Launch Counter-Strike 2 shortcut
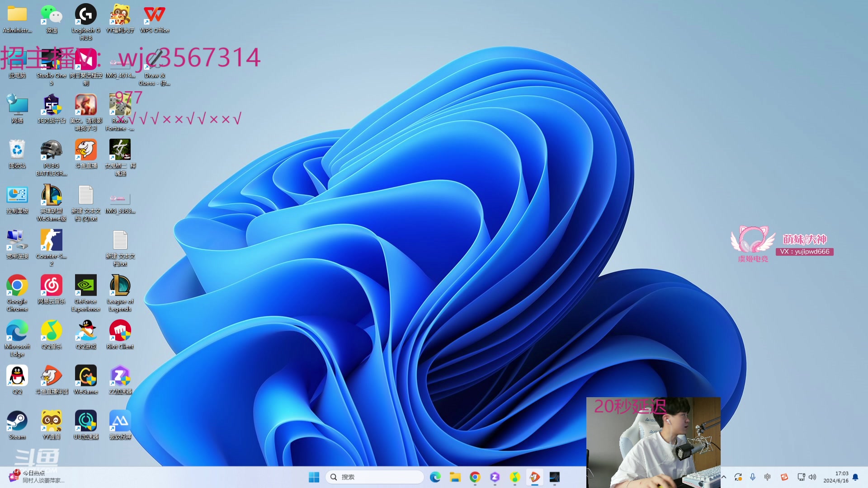868x488 pixels. (x=52, y=248)
